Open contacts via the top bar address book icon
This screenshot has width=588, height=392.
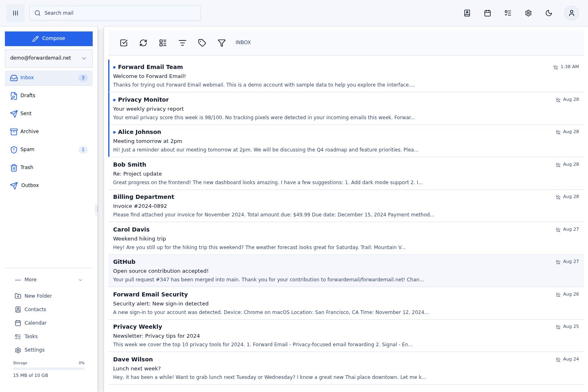467,13
